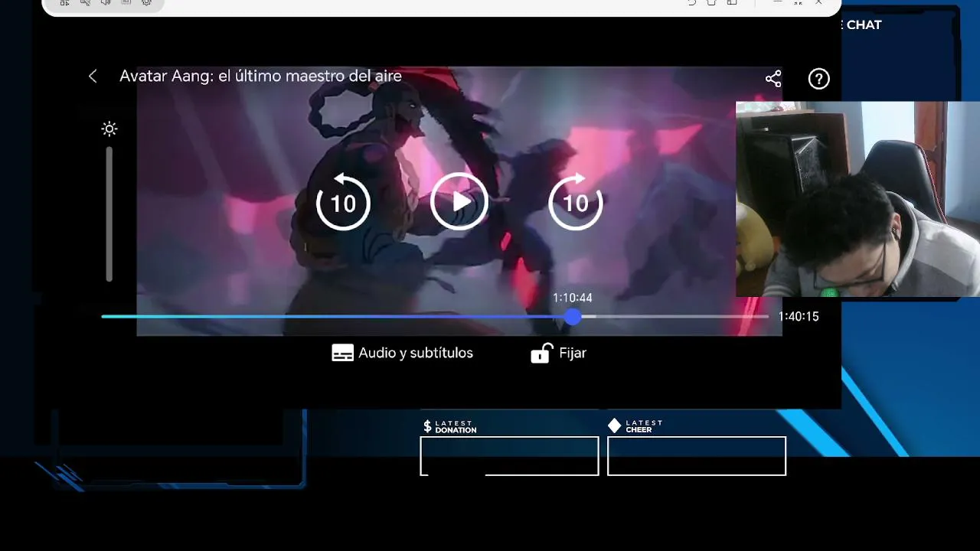Click the brightness sun icon

tap(109, 129)
